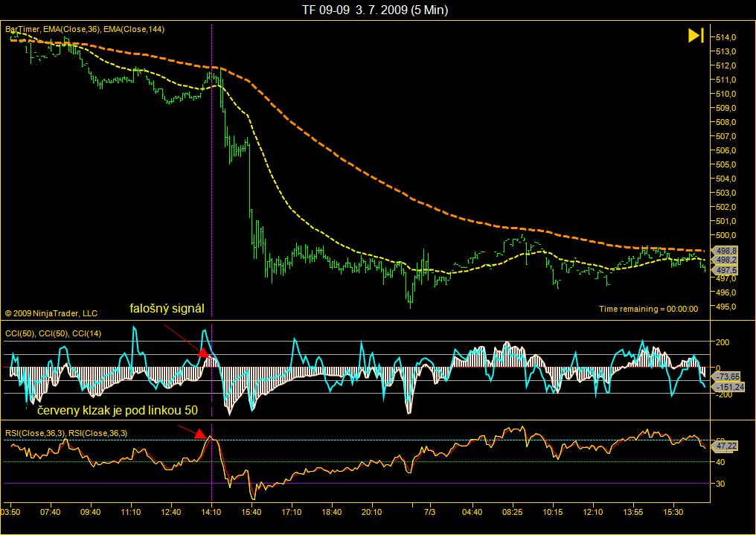Viewport: 756px width, 535px height.
Task: Click the 498,8 price marker tag
Action: pos(725,251)
